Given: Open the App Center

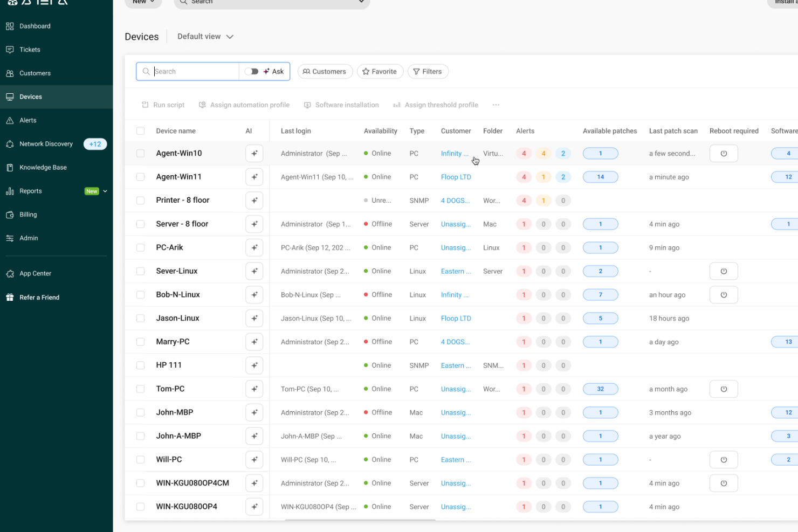Looking at the screenshot, I should coord(35,273).
